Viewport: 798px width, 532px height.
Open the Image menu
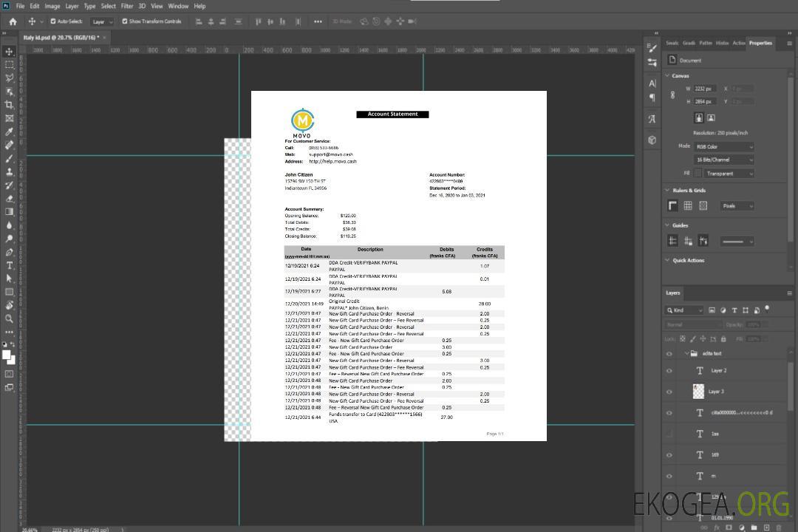coord(52,6)
